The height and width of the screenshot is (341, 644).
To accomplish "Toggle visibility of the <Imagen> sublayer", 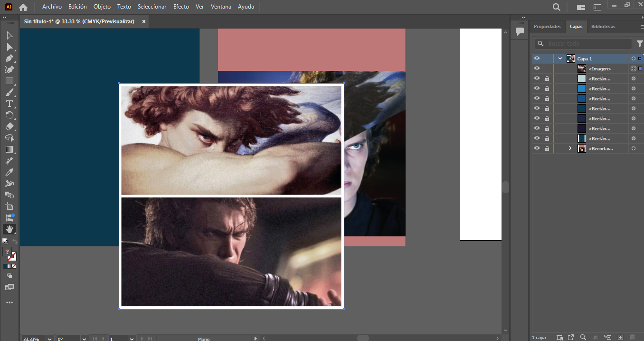I will (537, 68).
